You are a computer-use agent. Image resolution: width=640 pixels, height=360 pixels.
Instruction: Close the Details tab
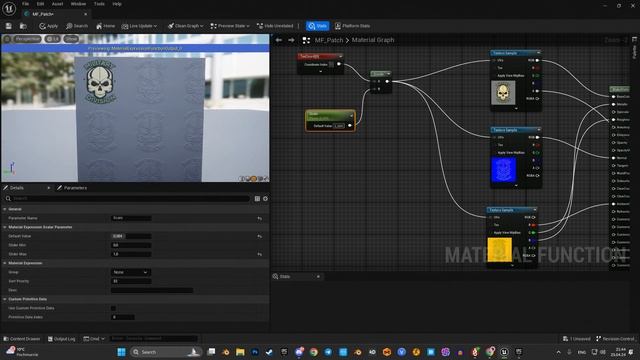click(49, 188)
